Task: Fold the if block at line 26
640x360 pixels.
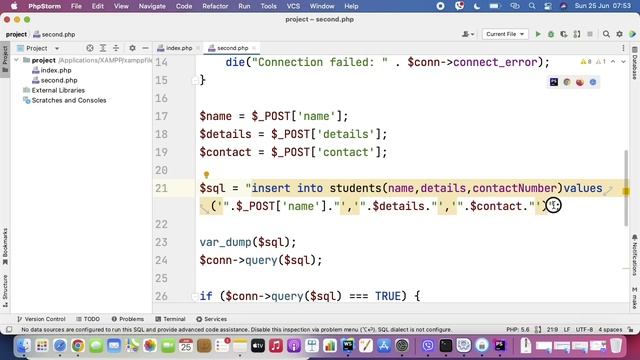Action: pyautogui.click(x=195, y=296)
